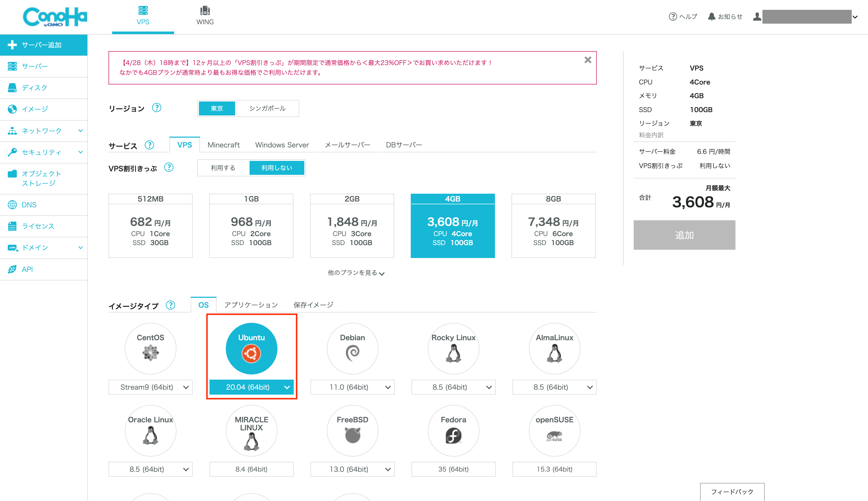Select the OS image type tab

(203, 305)
